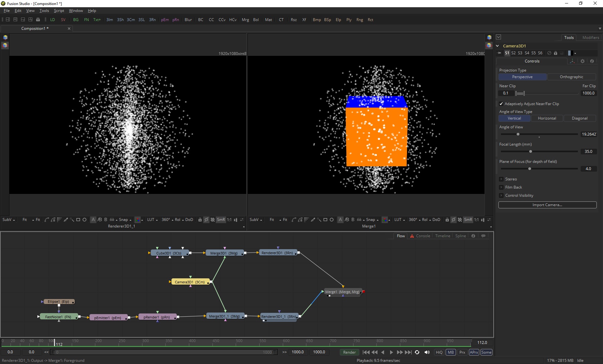Click the polyline tool in left viewer toolbar
603x364 pixels.
pyautogui.click(x=46, y=220)
